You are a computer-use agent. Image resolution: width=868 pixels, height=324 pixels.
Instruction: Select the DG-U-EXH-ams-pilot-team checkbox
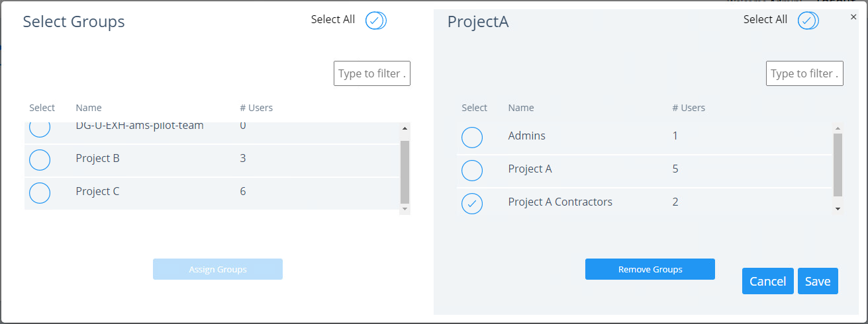[40, 128]
